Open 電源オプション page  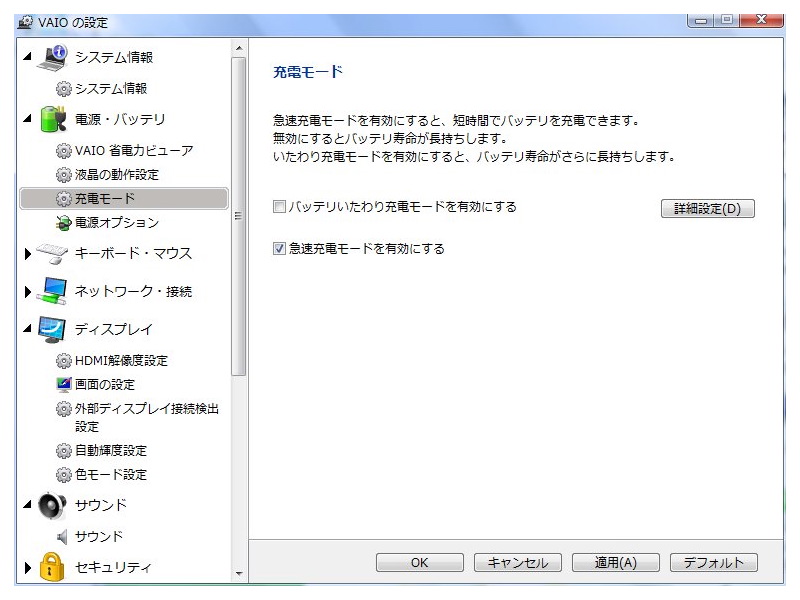pos(117,223)
